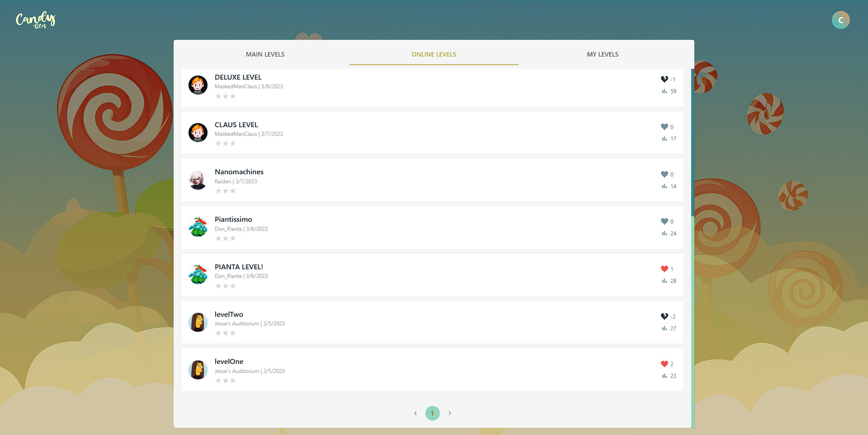Click the play count '14'
The image size is (868, 435).
(673, 186)
